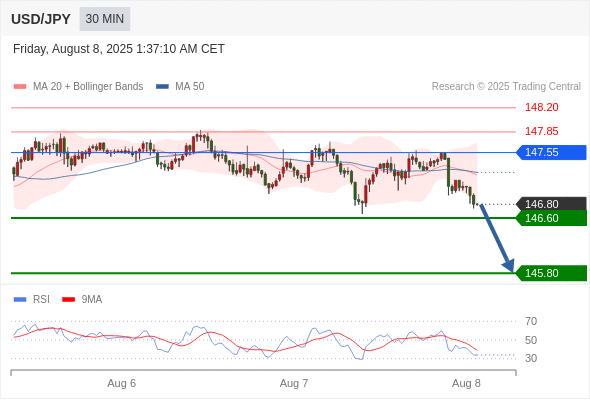Image resolution: width=590 pixels, height=400 pixels.
Task: Click the blue downward forecast arrow head
Action: (508, 265)
